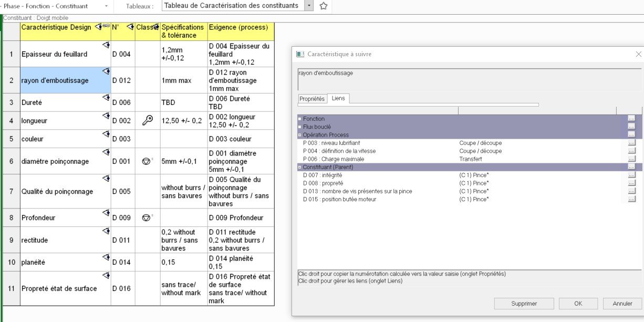Viewport: 644px width, 322px height.
Task: Click the Supprimer button
Action: [x=524, y=304]
